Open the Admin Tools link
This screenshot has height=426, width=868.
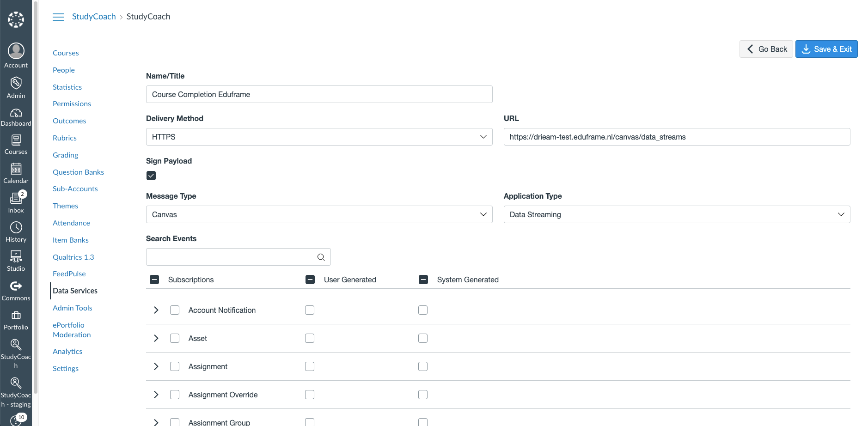(x=73, y=308)
